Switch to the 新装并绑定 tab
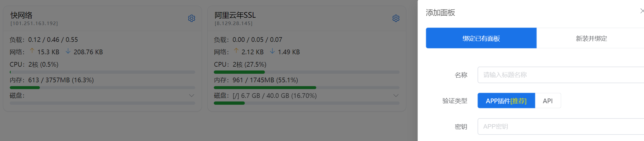The width and height of the screenshot is (644, 141). point(591,38)
